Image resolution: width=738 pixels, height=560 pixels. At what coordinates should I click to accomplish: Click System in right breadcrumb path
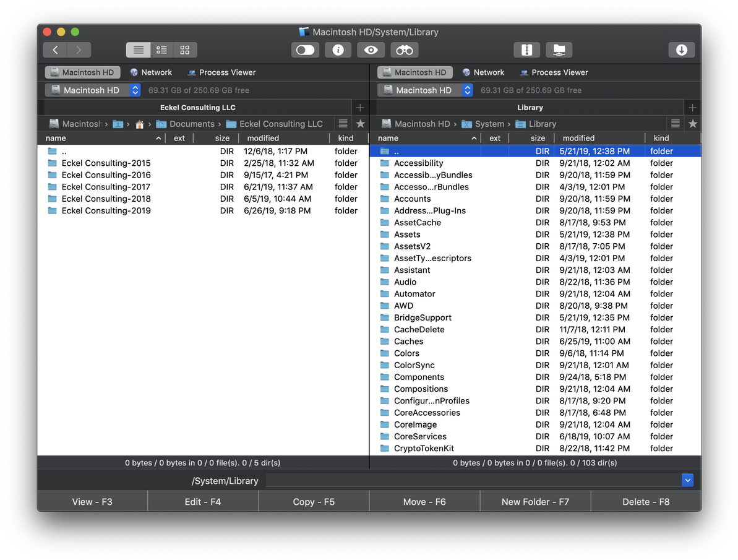(483, 124)
